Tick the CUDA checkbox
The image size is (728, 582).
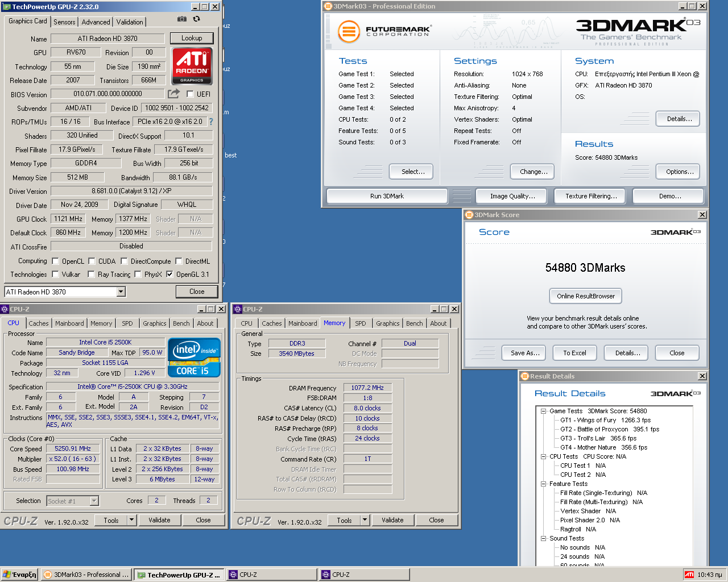click(92, 261)
